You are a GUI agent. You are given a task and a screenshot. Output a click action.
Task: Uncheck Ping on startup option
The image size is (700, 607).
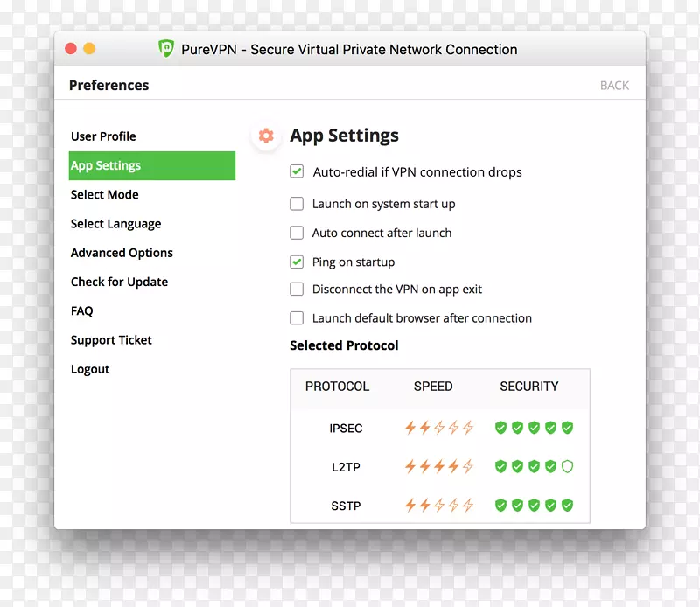coord(297,262)
